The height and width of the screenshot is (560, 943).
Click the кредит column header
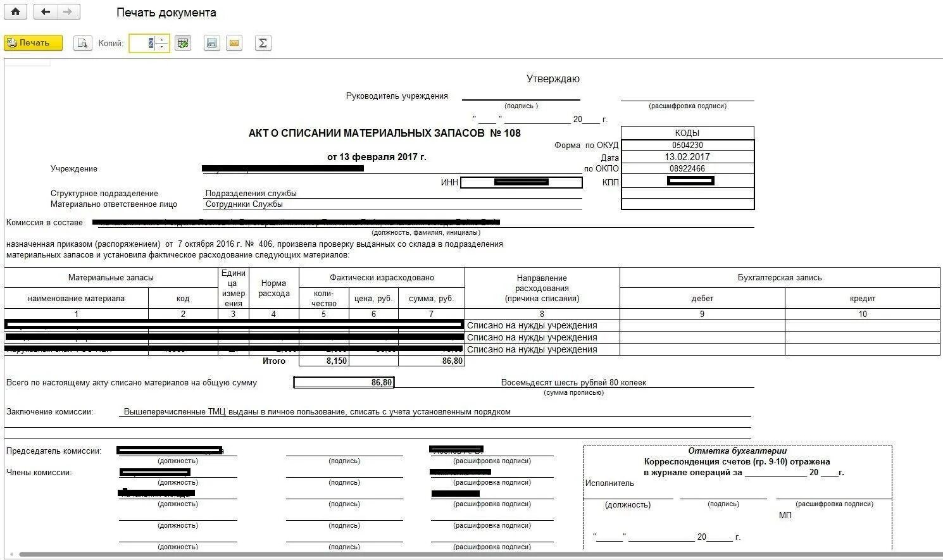tap(863, 298)
